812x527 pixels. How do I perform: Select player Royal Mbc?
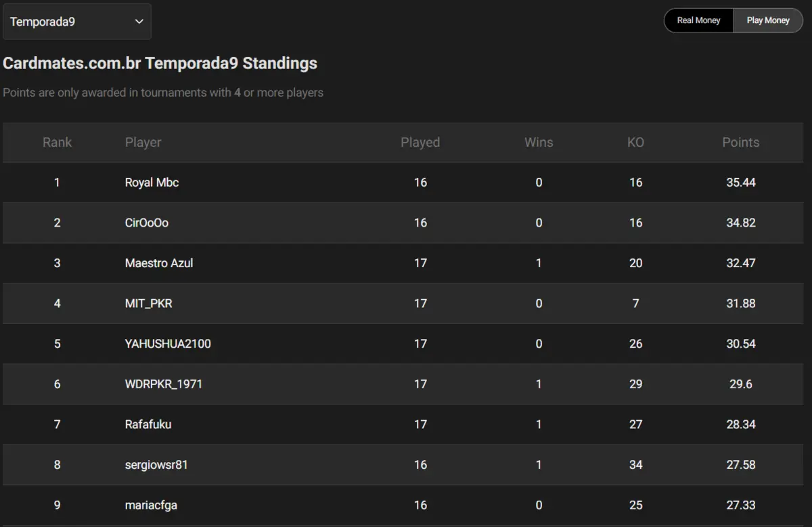[x=152, y=183]
